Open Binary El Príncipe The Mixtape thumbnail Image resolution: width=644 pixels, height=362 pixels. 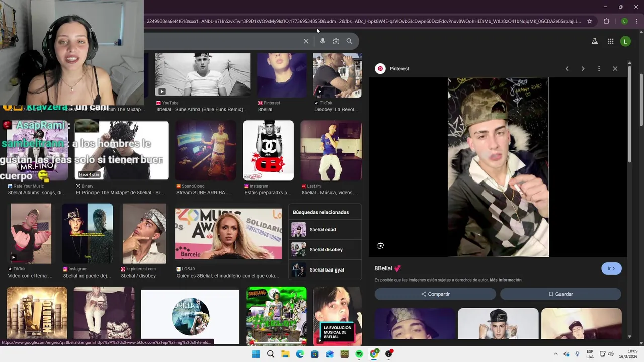pos(121,150)
